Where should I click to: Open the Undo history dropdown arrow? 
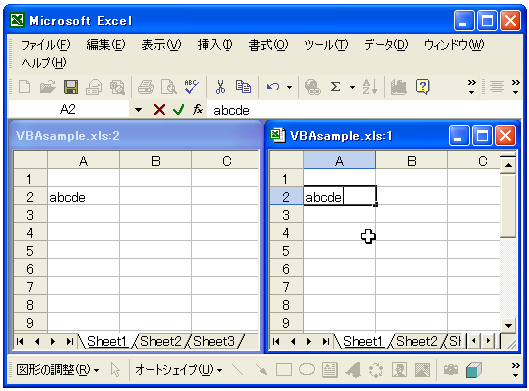(289, 87)
